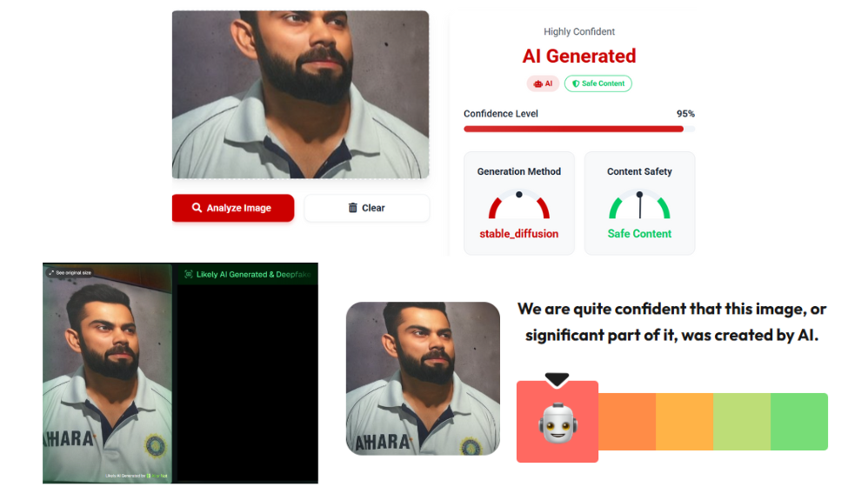Click the scan icon beside Likely AI Generated
Screen dimensions: 868x487
(x=189, y=275)
